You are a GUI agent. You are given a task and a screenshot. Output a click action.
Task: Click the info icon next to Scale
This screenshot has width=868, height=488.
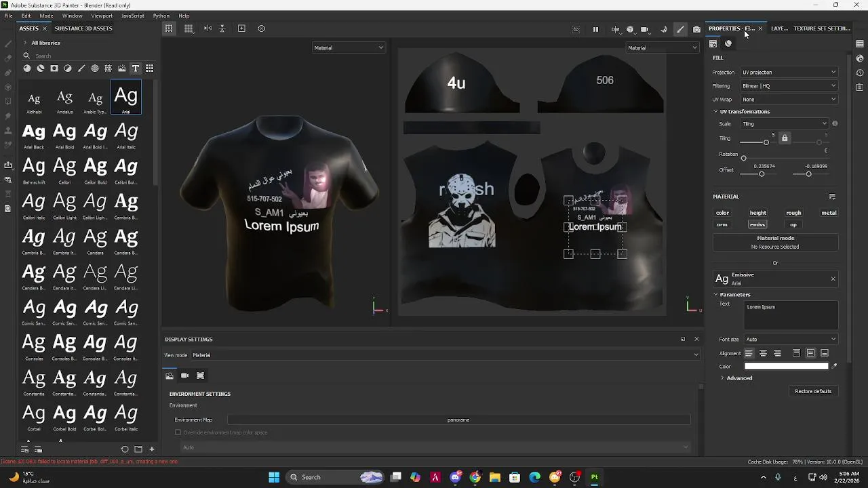pyautogui.click(x=835, y=124)
